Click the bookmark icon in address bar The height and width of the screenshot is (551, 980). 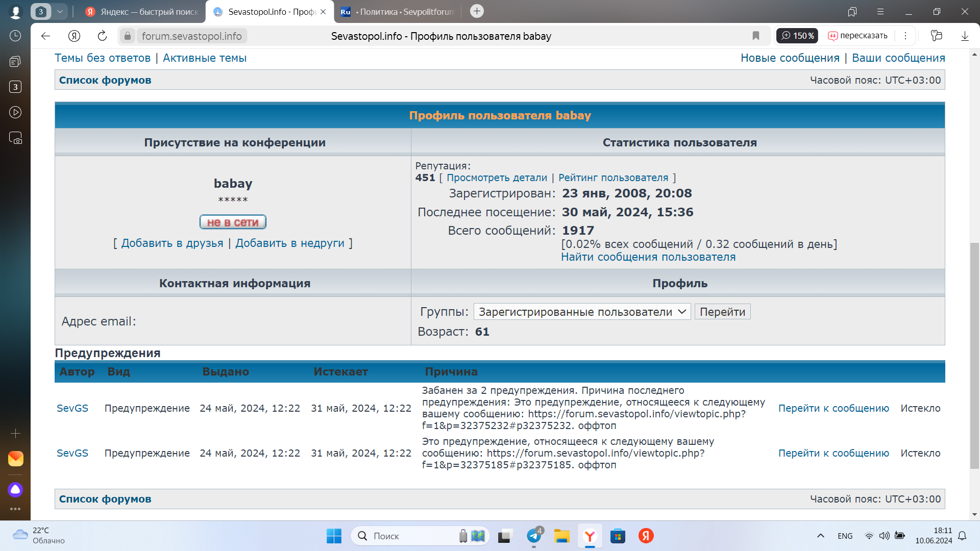point(756,36)
